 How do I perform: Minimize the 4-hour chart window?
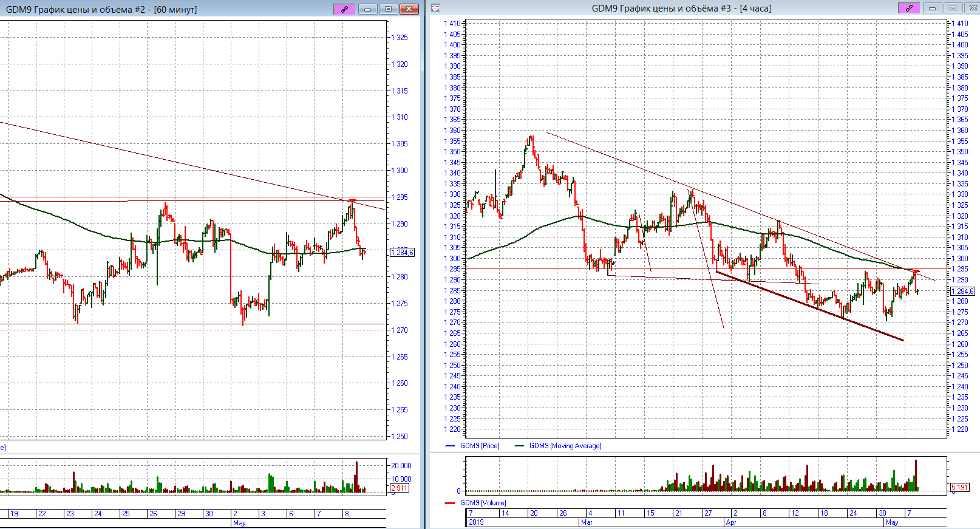tap(932, 8)
